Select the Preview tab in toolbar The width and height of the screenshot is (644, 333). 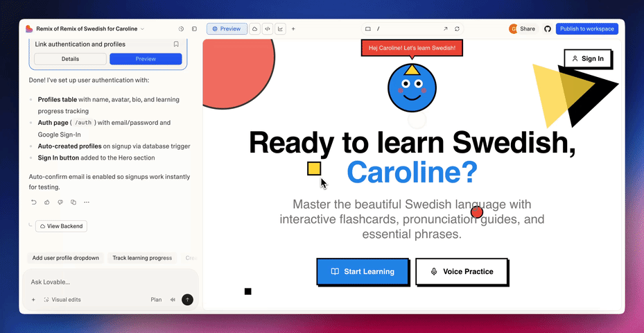click(x=227, y=29)
